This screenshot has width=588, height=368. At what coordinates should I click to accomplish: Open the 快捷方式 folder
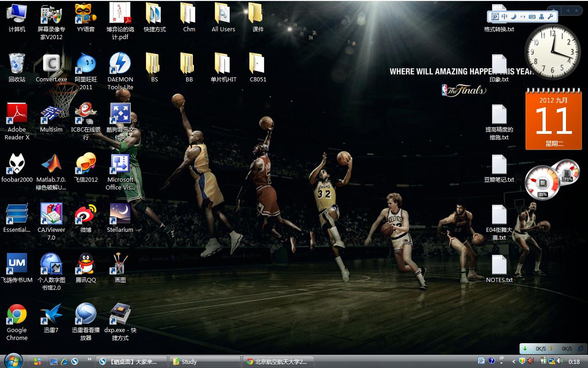(155, 17)
